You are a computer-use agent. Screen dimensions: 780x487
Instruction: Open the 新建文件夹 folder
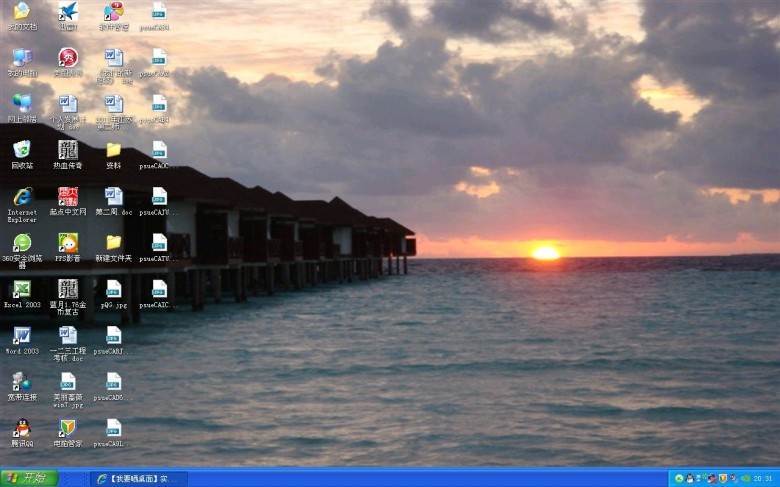point(113,243)
